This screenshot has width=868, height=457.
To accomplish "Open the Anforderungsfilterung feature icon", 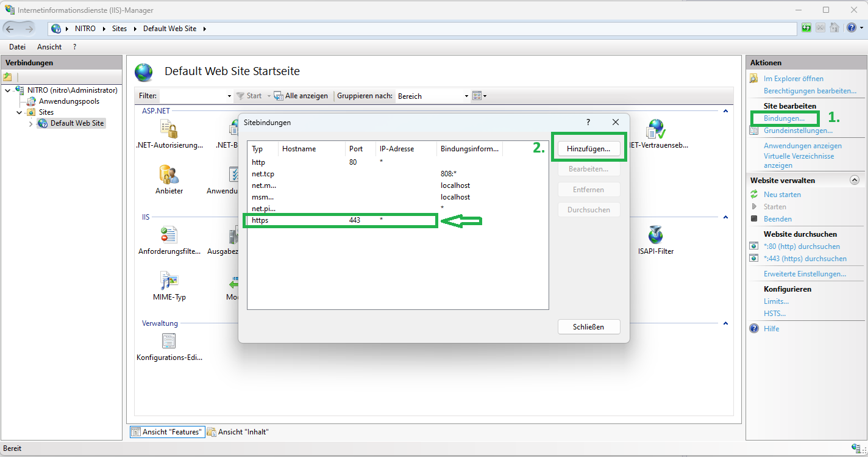I will coord(169,234).
